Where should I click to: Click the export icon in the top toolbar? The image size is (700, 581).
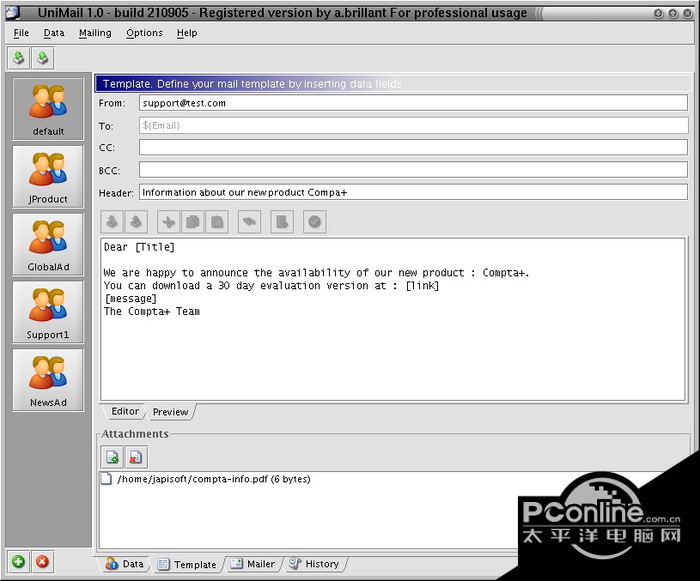click(42, 58)
